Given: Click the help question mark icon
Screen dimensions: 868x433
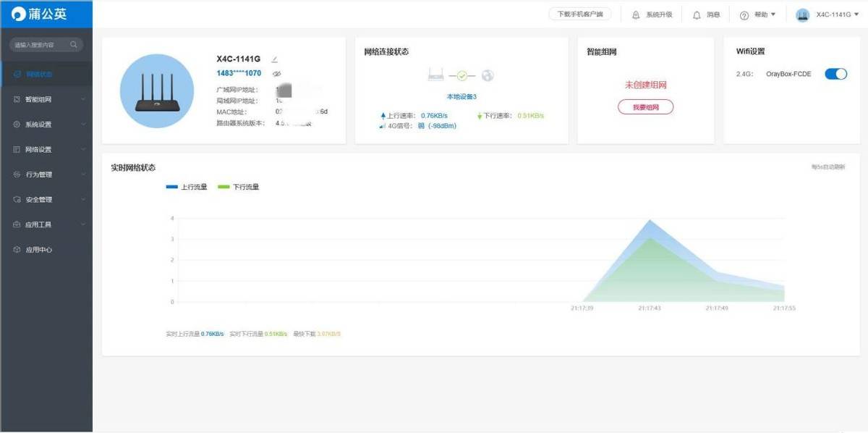Looking at the screenshot, I should point(744,15).
